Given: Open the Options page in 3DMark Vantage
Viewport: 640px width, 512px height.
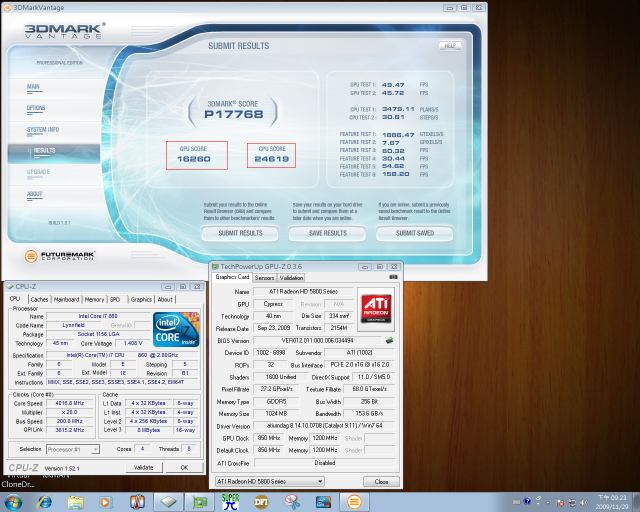Looking at the screenshot, I should click(36, 108).
